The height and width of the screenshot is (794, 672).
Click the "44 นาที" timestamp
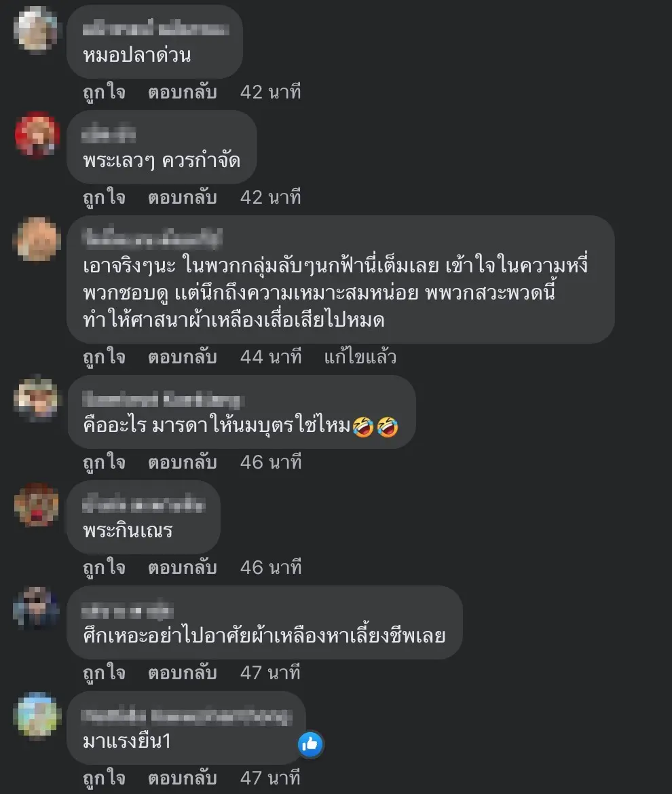coord(271,357)
